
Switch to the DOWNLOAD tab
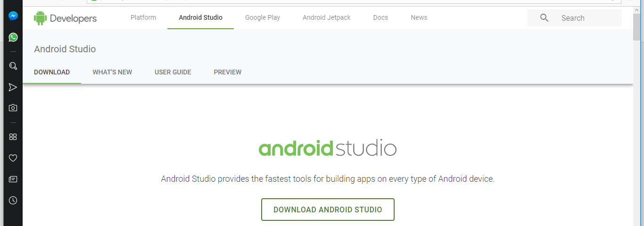(x=52, y=72)
